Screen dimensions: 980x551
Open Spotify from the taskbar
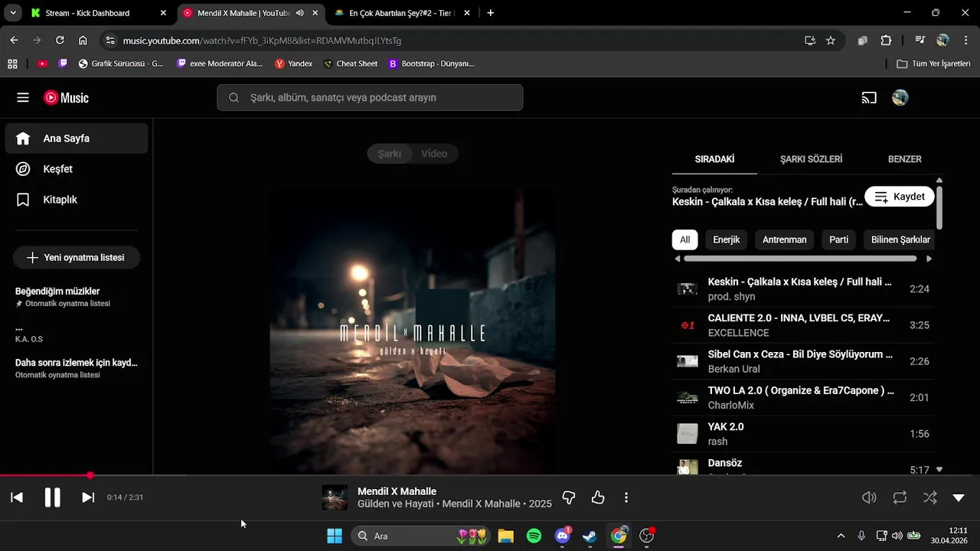pyautogui.click(x=534, y=536)
